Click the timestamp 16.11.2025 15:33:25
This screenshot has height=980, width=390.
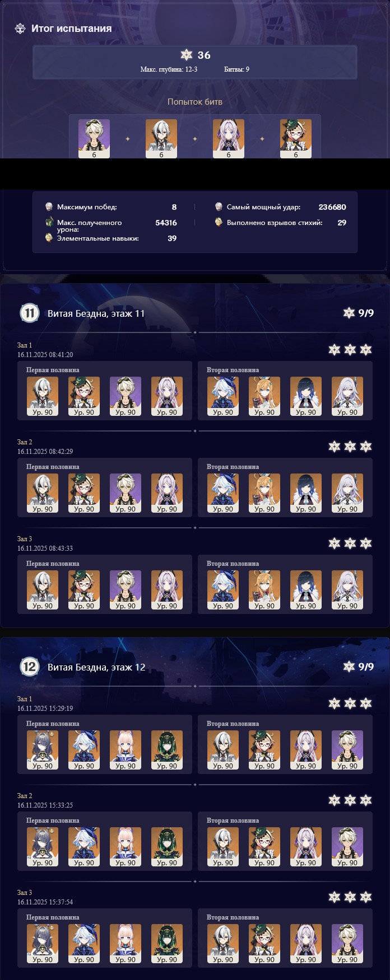pyautogui.click(x=45, y=805)
